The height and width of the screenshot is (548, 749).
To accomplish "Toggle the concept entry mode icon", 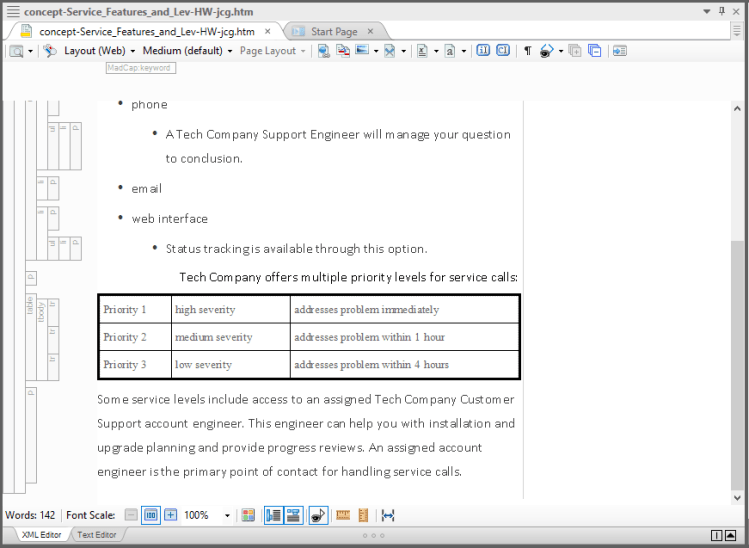I will pyautogui.click(x=503, y=50).
